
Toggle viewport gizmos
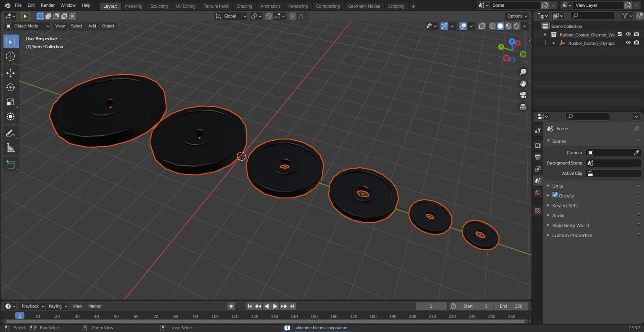(444, 26)
